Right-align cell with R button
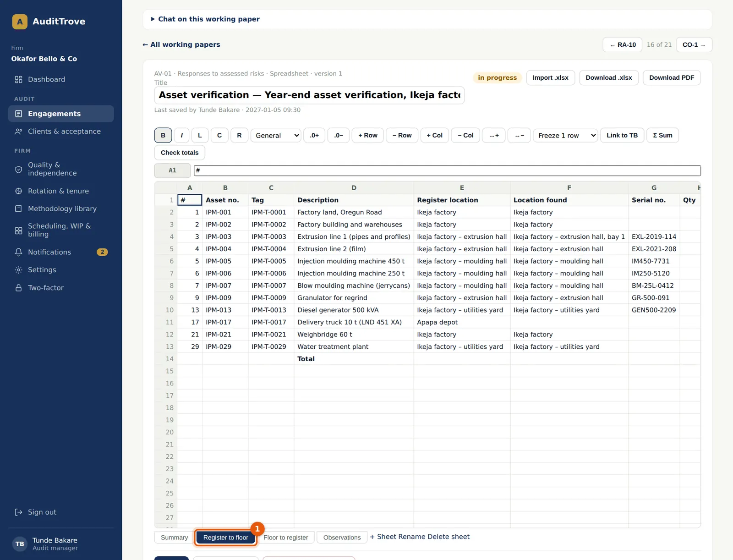733x560 pixels. [239, 135]
